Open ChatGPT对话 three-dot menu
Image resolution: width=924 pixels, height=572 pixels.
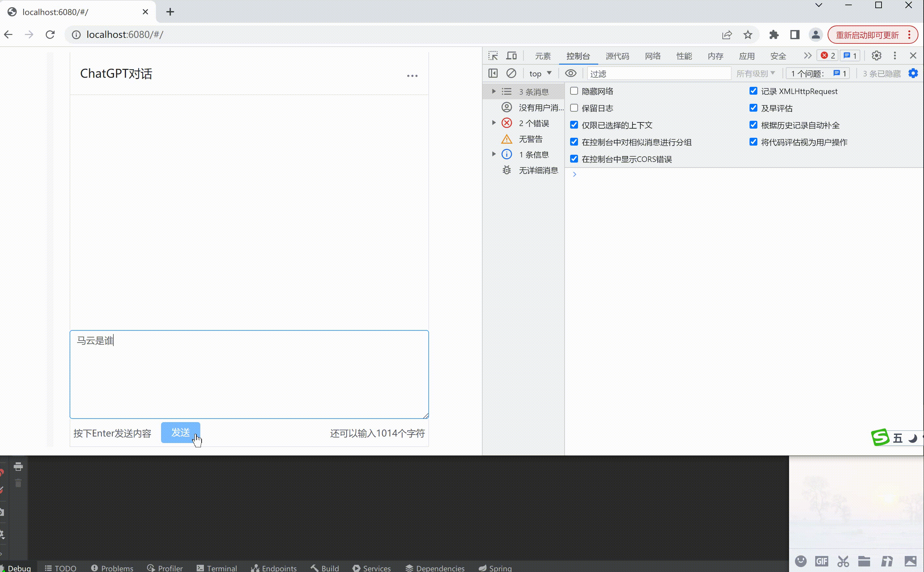point(412,76)
